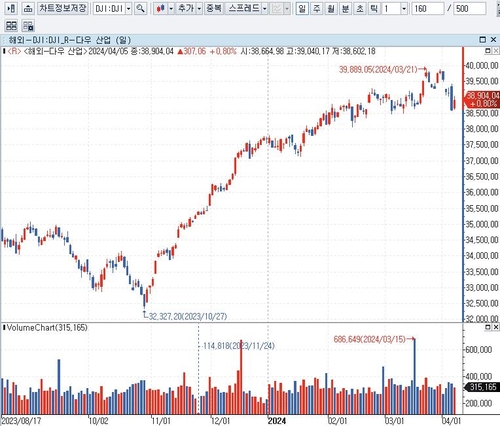Click the chart panel toggle icon at toolbar start
The width and height of the screenshot is (500, 426).
point(11,8)
